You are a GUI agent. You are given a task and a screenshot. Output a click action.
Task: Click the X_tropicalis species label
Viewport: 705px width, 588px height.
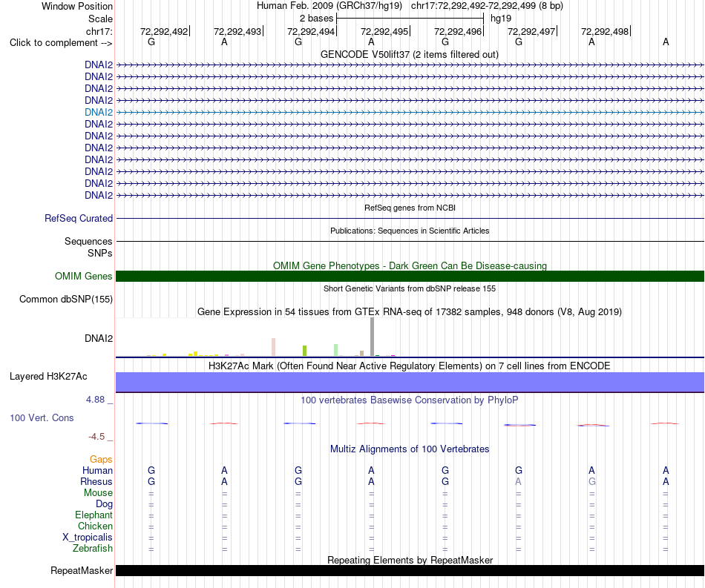pos(88,538)
